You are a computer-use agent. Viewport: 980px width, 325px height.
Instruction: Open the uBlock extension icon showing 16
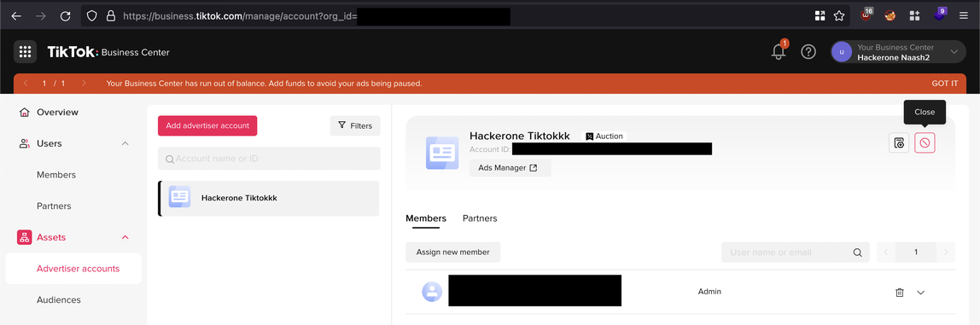click(x=866, y=15)
